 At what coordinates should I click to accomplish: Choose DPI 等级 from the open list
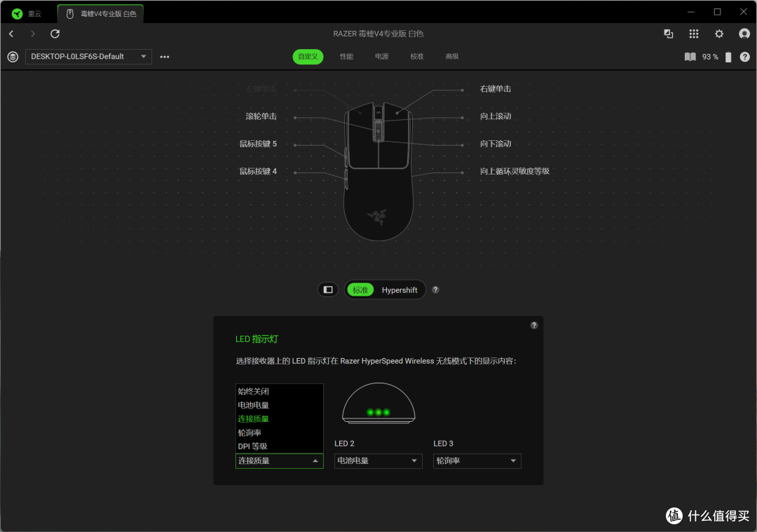pyautogui.click(x=279, y=446)
